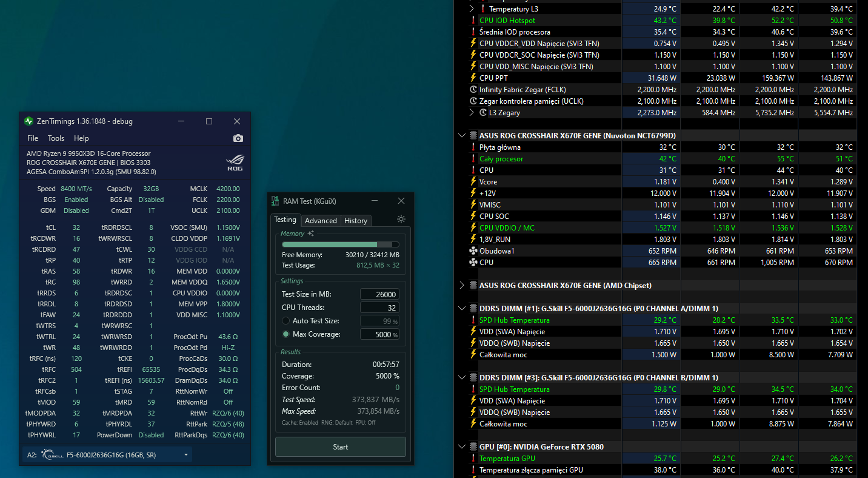Expand the L3 Zegary sensor row

pos(472,113)
